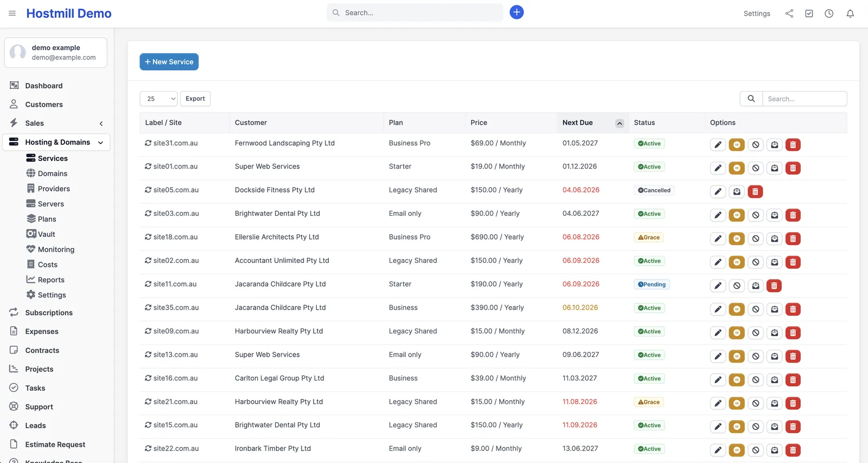Focus the table search field
The width and height of the screenshot is (868, 463).
[805, 99]
